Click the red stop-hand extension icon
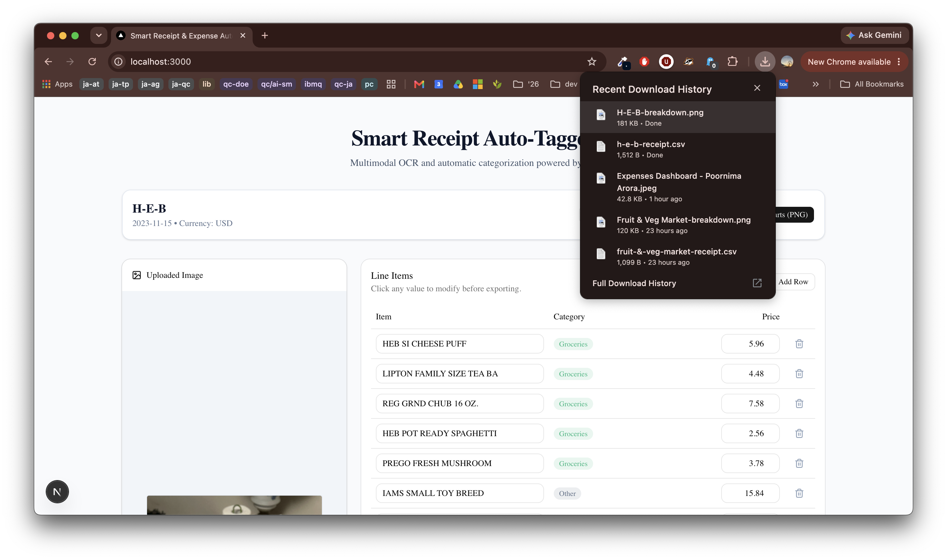 644,62
